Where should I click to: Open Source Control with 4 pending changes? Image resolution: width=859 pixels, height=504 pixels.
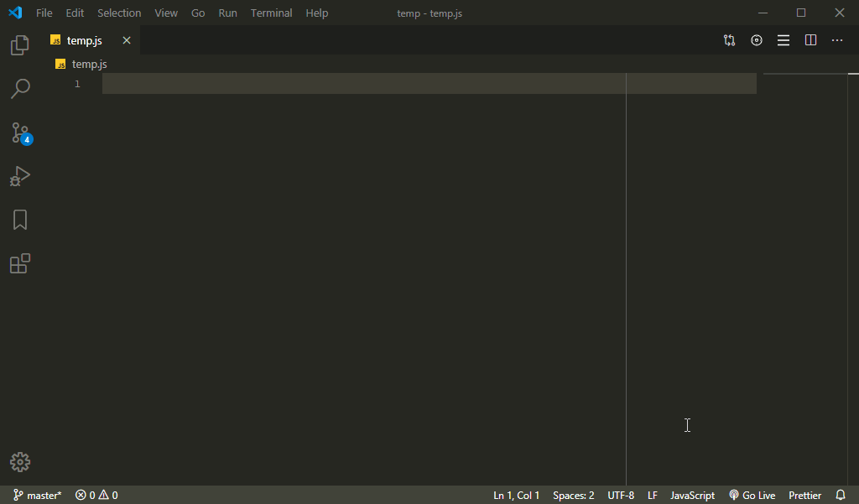(19, 132)
